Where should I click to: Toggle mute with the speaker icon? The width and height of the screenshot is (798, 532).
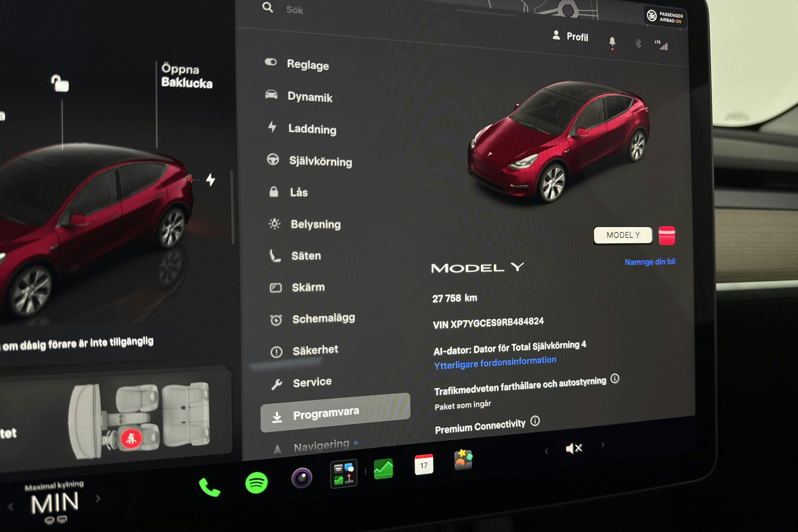574,448
